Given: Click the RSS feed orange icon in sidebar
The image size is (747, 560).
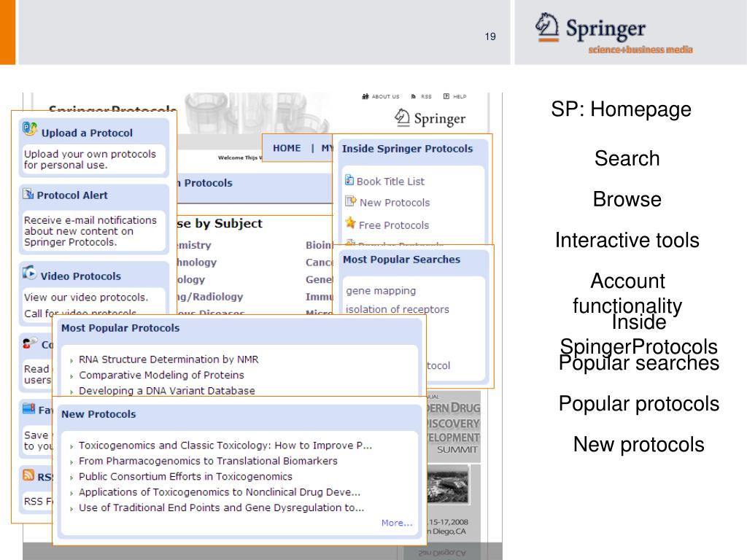Looking at the screenshot, I should tap(28, 475).
